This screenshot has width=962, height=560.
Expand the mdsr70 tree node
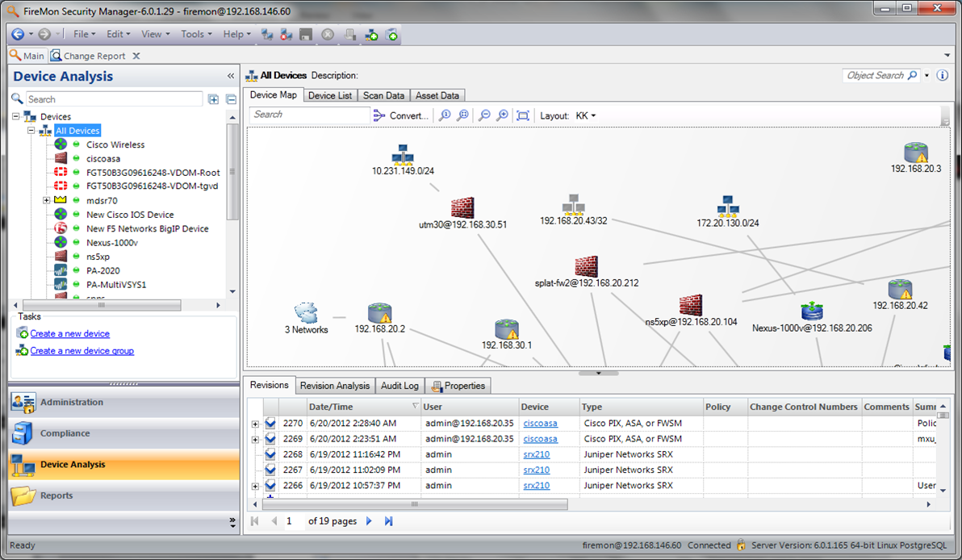[47, 201]
